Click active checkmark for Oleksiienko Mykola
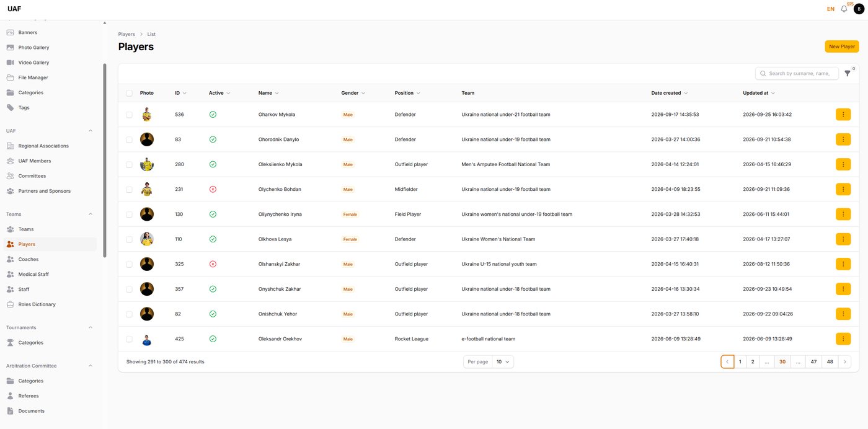Viewport: 868px width, 429px height. point(213,164)
